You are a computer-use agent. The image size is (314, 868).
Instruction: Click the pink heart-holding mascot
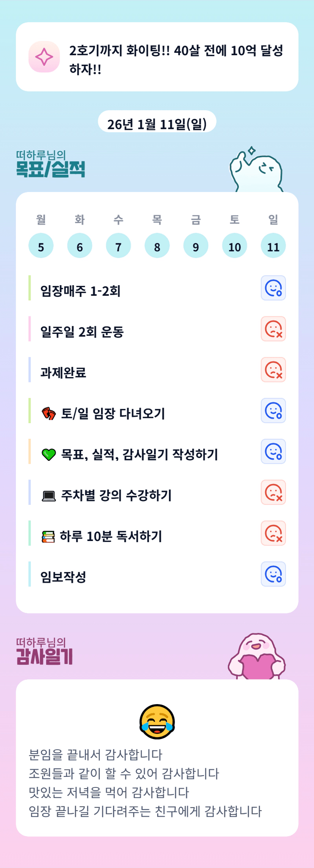click(x=257, y=657)
